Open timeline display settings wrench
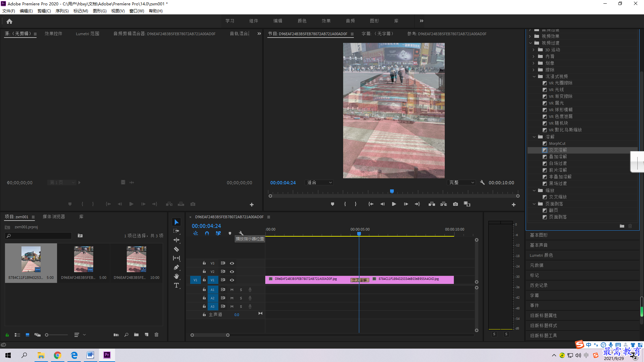Image resolution: width=644 pixels, height=362 pixels. coord(241,233)
